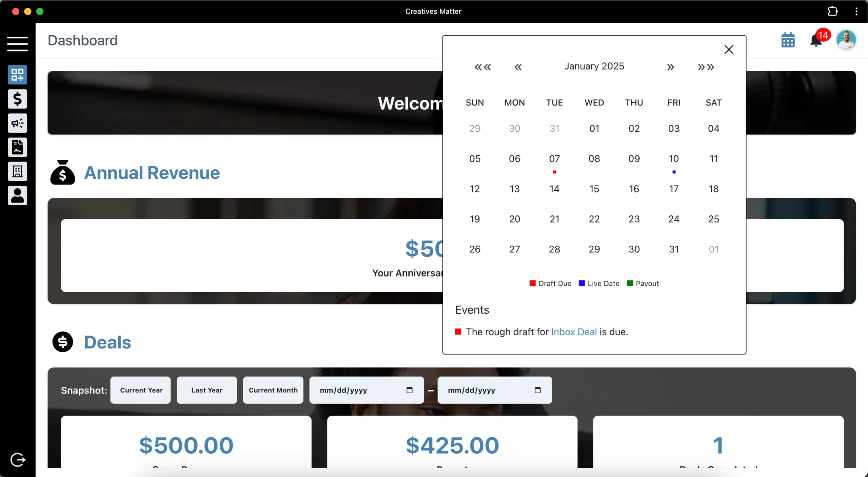Open the dollar sign deals icon in sidebar
This screenshot has width=868, height=477.
pyautogui.click(x=17, y=99)
